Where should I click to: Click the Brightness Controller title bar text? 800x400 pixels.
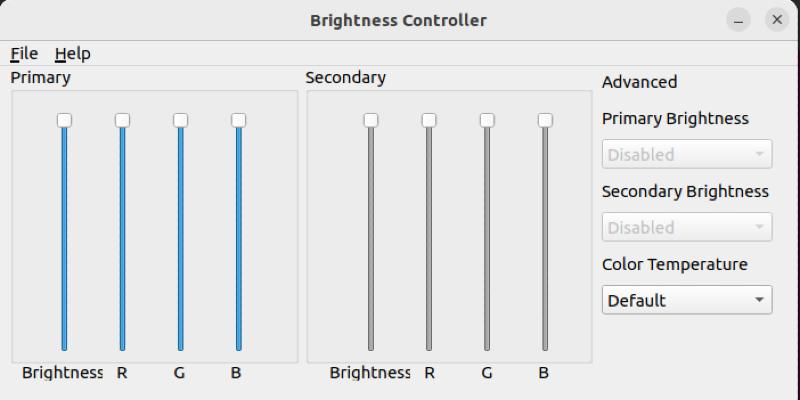[x=398, y=19]
